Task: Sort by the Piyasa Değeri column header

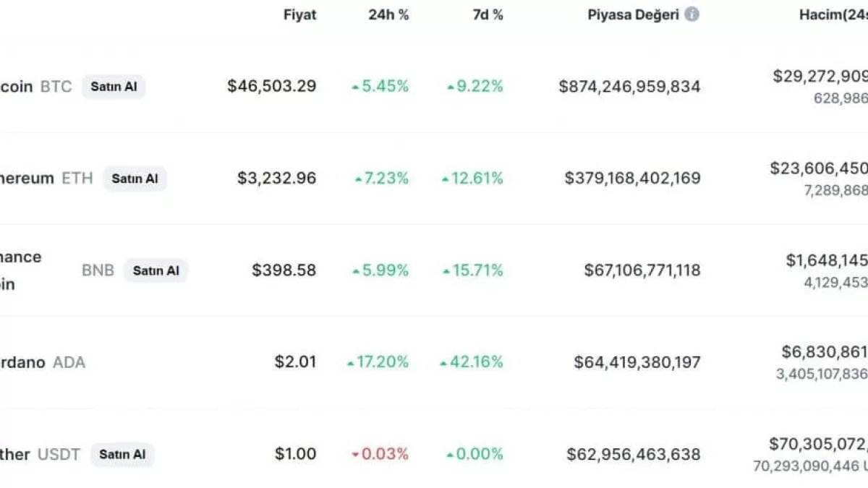Action: (633, 14)
